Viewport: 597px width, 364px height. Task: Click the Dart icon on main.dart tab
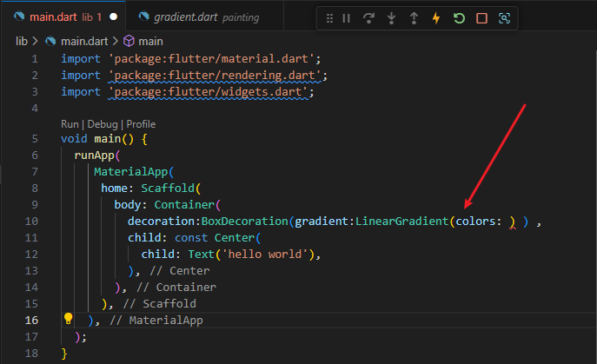19,17
